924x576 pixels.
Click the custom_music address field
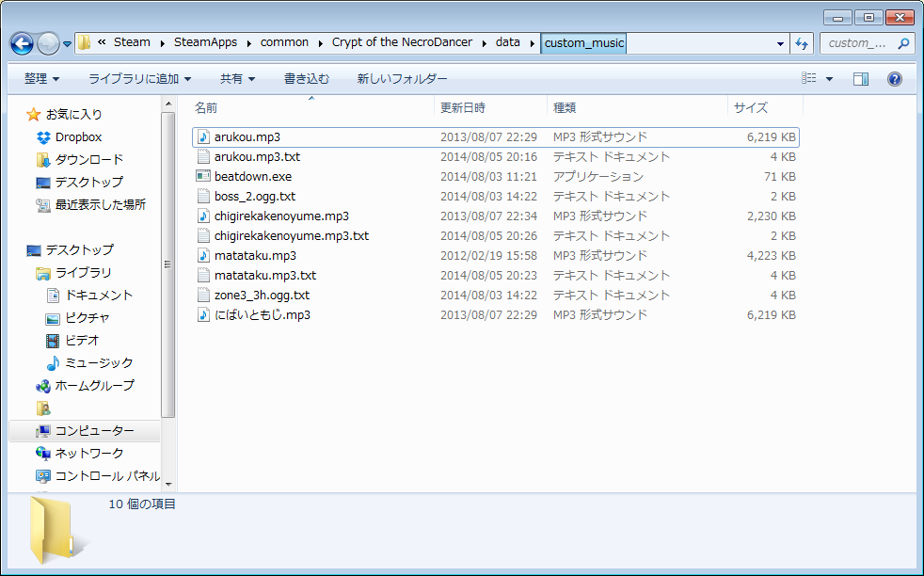coord(584,43)
